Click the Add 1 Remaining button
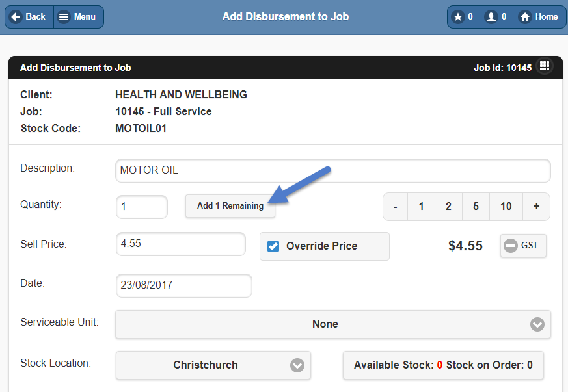 230,206
